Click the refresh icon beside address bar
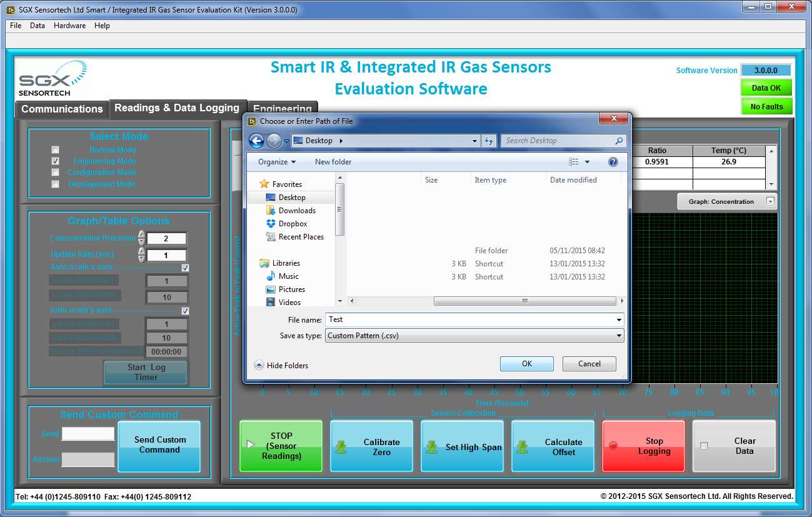 coord(489,141)
